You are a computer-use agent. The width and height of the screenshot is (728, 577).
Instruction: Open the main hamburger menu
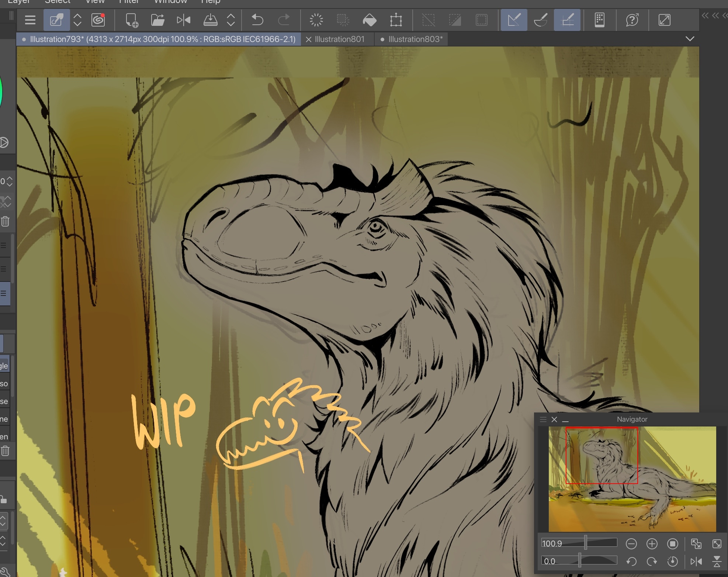pos(30,20)
